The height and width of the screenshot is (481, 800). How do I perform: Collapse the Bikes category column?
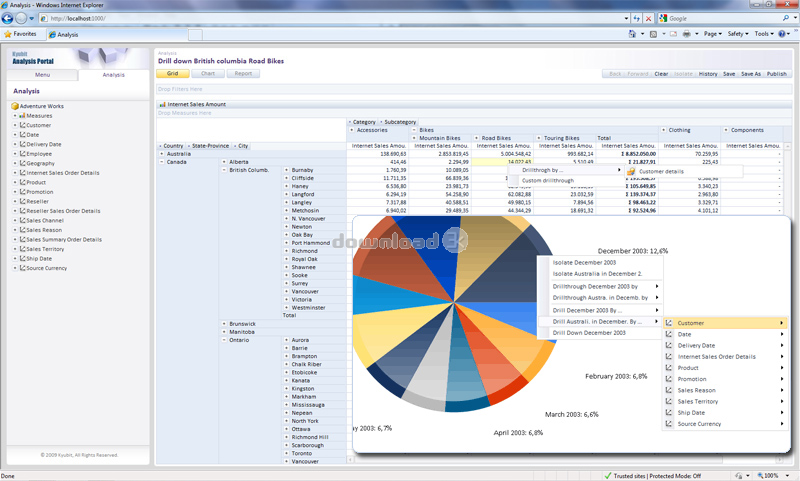[x=414, y=130]
